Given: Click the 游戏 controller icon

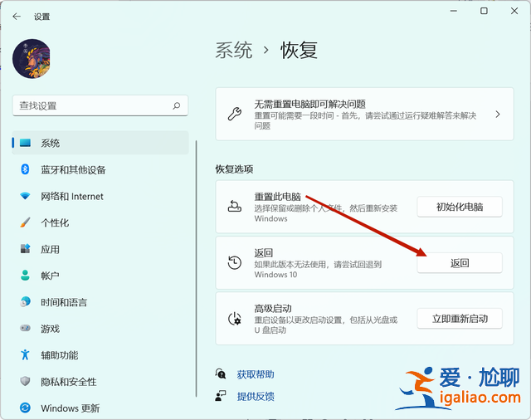Looking at the screenshot, I should (x=25, y=328).
